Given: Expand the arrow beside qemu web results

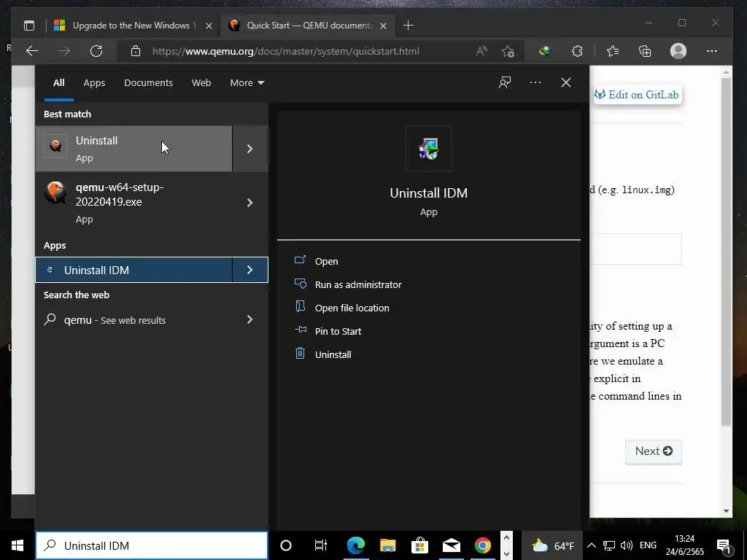Looking at the screenshot, I should coord(250,319).
